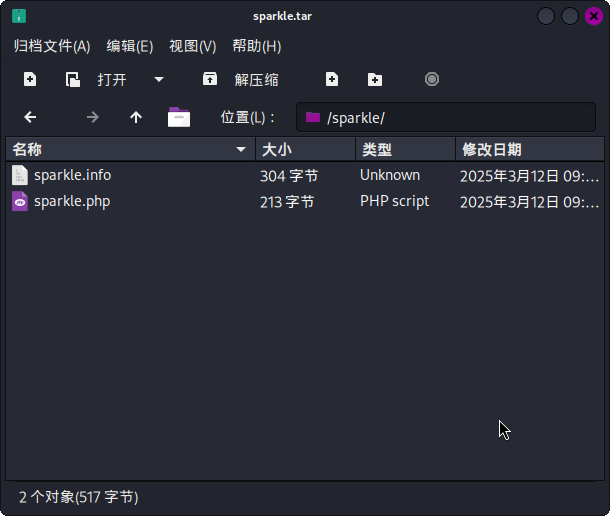Click the 213 字节 size cell
Viewport: 610px width, 516px height.
(287, 202)
